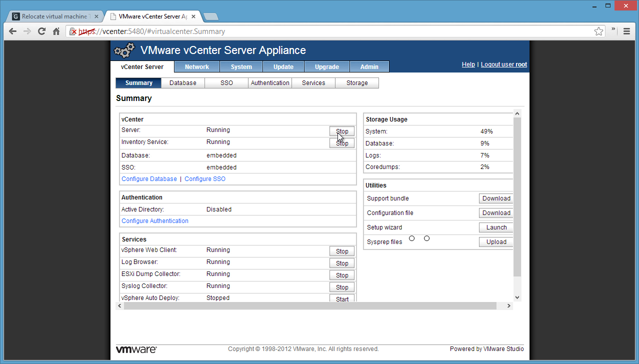
Task: Click the horizontal scrollbar right arrow
Action: [x=509, y=305]
